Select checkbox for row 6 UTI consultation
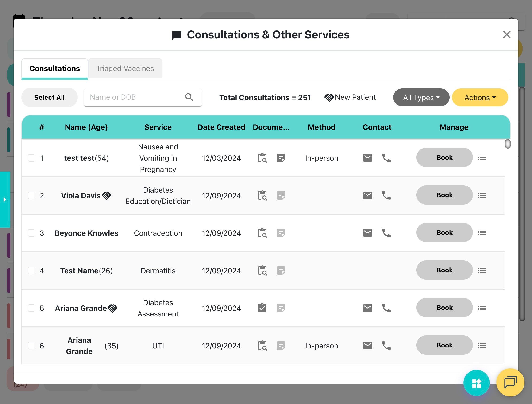The image size is (532, 404). [x=31, y=346]
